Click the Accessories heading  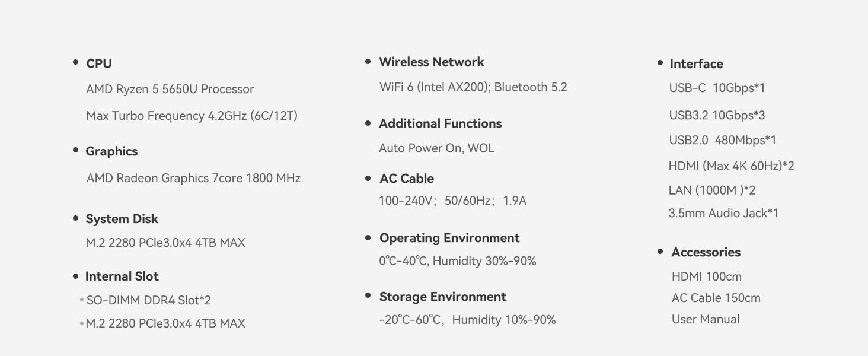click(x=706, y=252)
